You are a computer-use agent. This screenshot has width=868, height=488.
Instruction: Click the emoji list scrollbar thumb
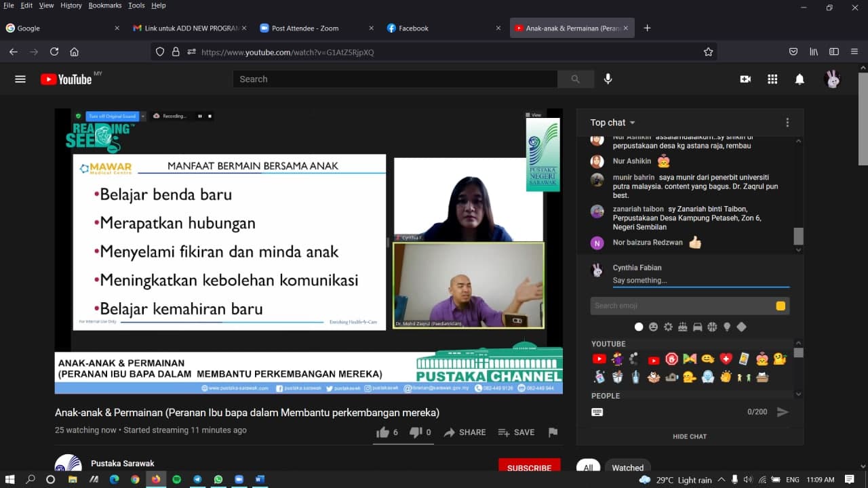798,352
